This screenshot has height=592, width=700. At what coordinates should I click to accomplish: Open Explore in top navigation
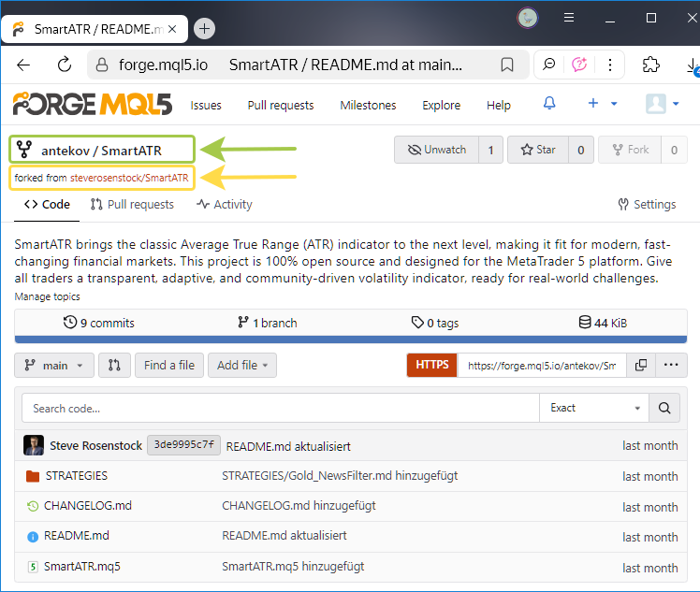(441, 106)
